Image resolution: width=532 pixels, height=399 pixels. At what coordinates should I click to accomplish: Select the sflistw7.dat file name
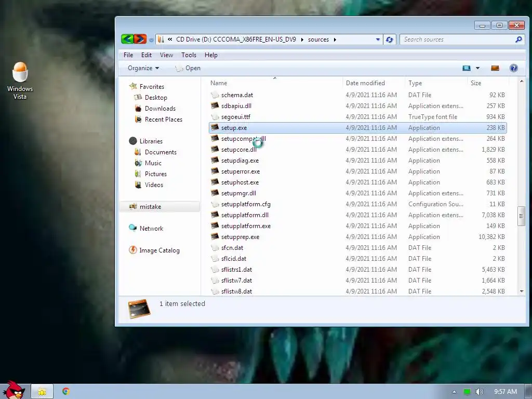(236, 280)
